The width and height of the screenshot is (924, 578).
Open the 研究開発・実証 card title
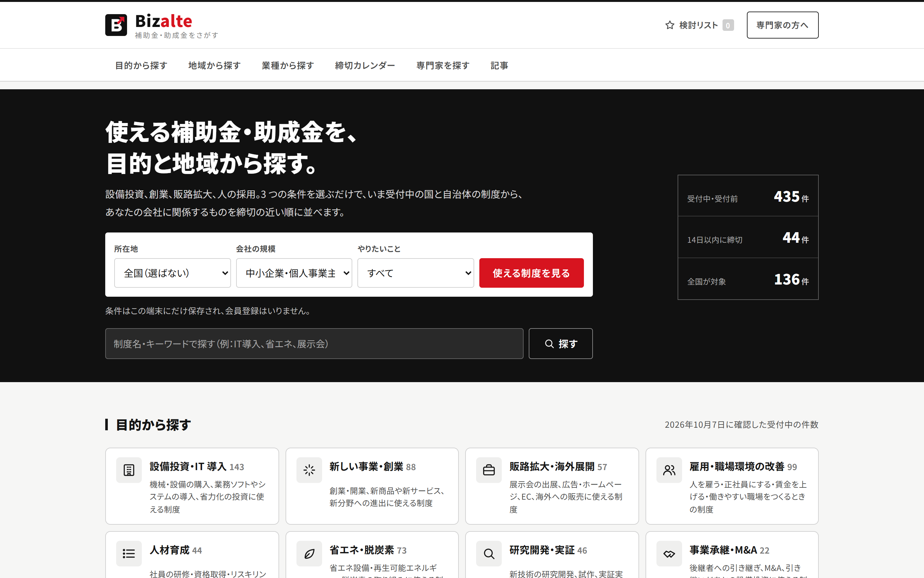tap(542, 550)
